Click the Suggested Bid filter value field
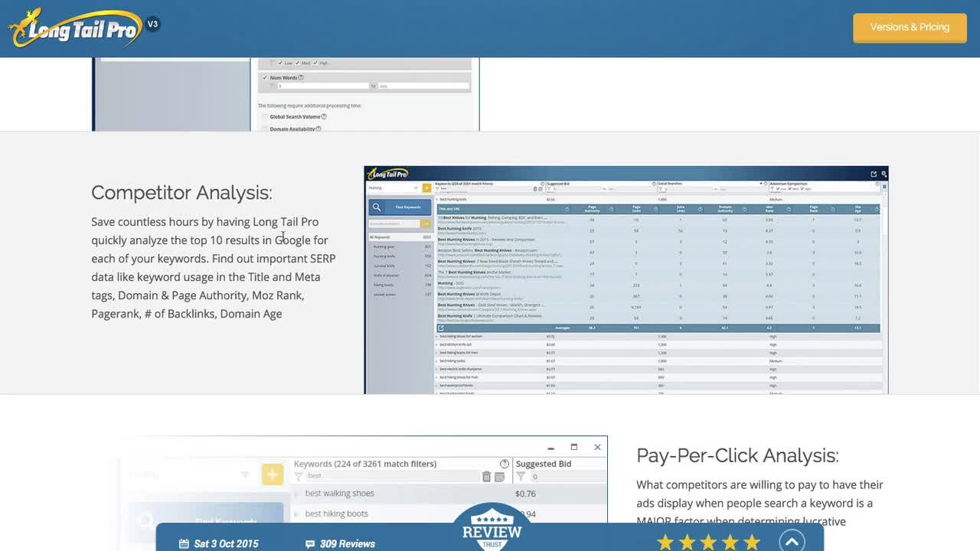This screenshot has height=551, width=980. pos(568,477)
